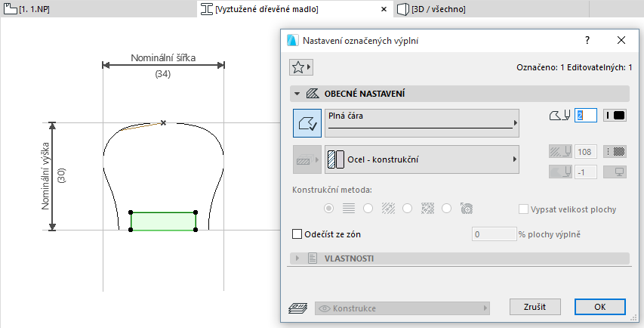Click the (30) height value

click(62, 176)
